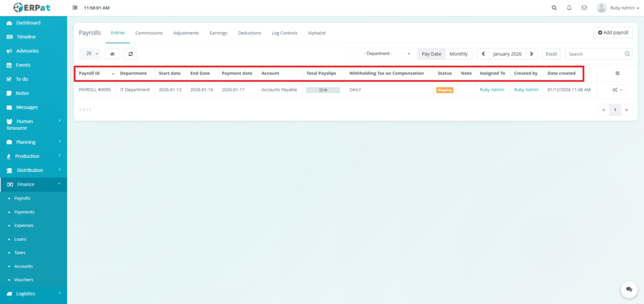Click the table column menu icon
This screenshot has width=644, height=304.
(x=617, y=73)
